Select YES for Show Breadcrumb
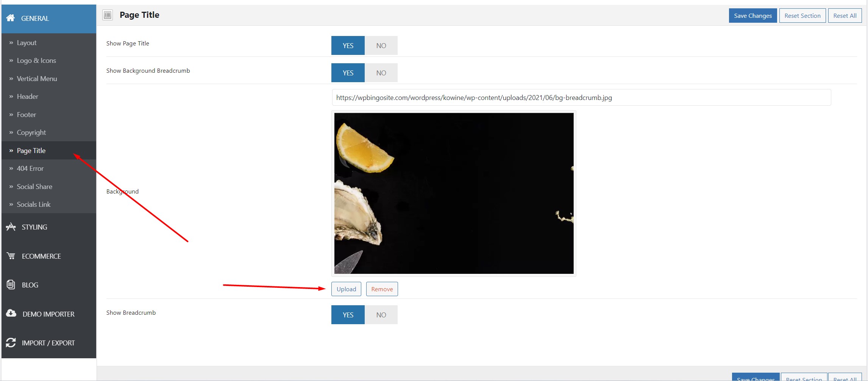 tap(348, 315)
